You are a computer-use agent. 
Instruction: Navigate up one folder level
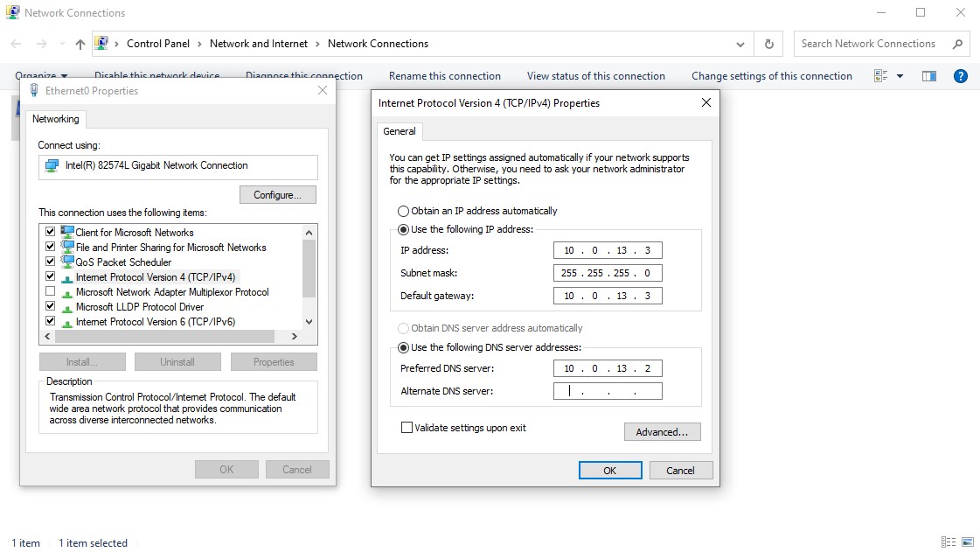80,43
